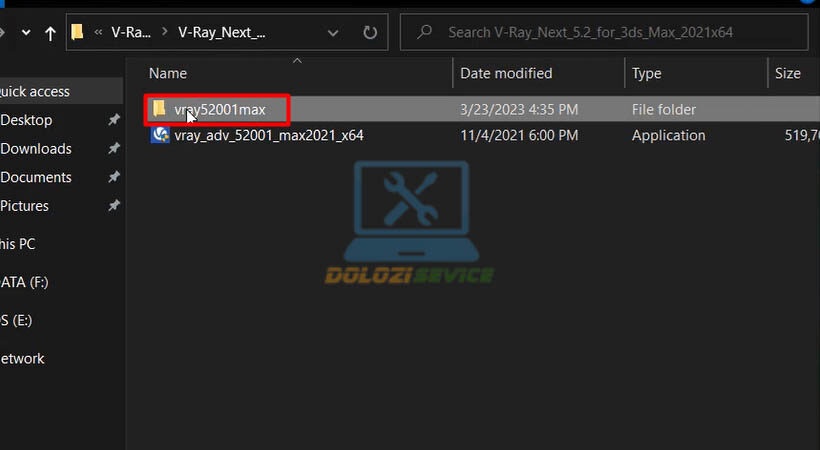This screenshot has width=820, height=450.
Task: Click the pin icon beside Desktop
Action: tap(113, 120)
